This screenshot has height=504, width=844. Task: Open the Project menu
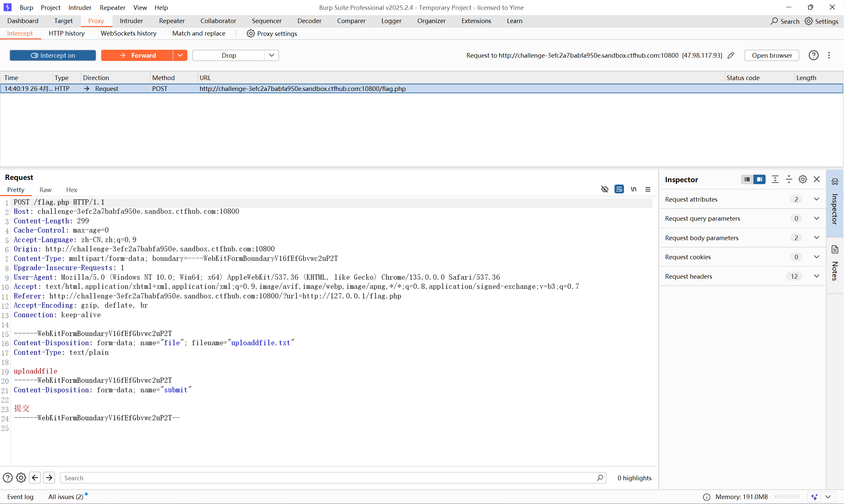point(50,8)
